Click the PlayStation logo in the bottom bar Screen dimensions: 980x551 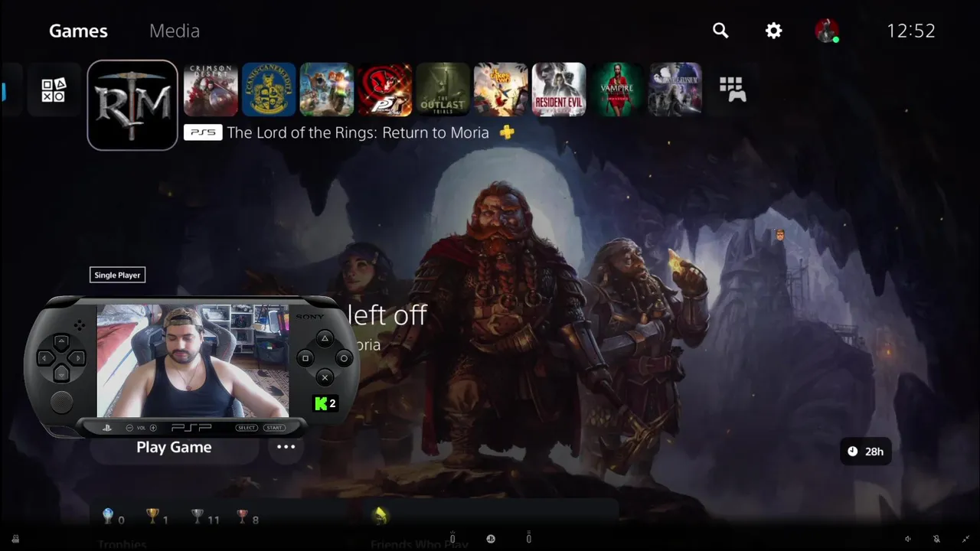[x=490, y=539]
